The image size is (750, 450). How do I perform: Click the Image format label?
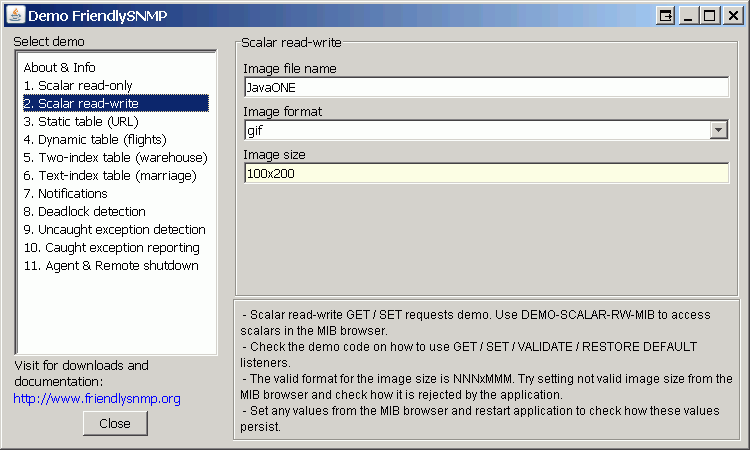point(283,112)
